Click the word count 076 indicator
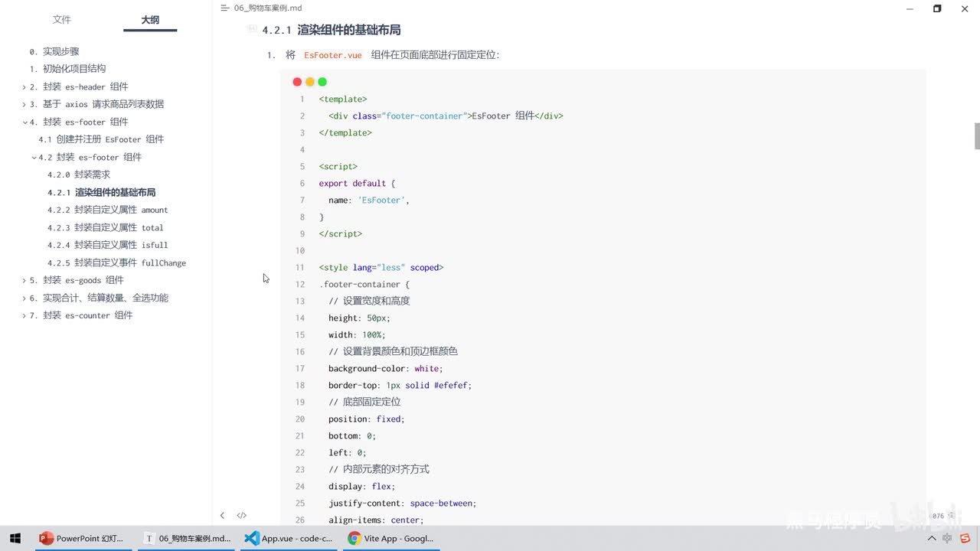 [940, 516]
